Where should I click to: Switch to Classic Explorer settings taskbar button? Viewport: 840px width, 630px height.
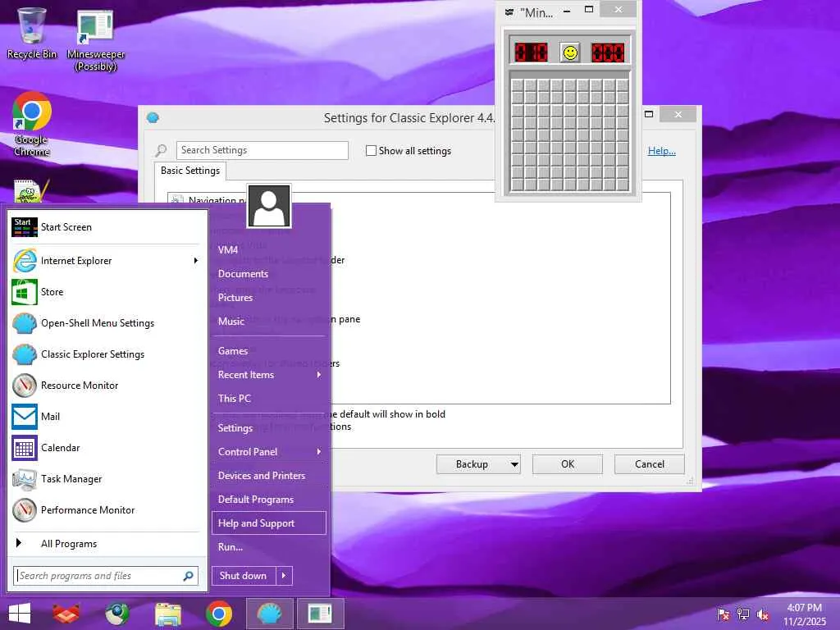(269, 614)
